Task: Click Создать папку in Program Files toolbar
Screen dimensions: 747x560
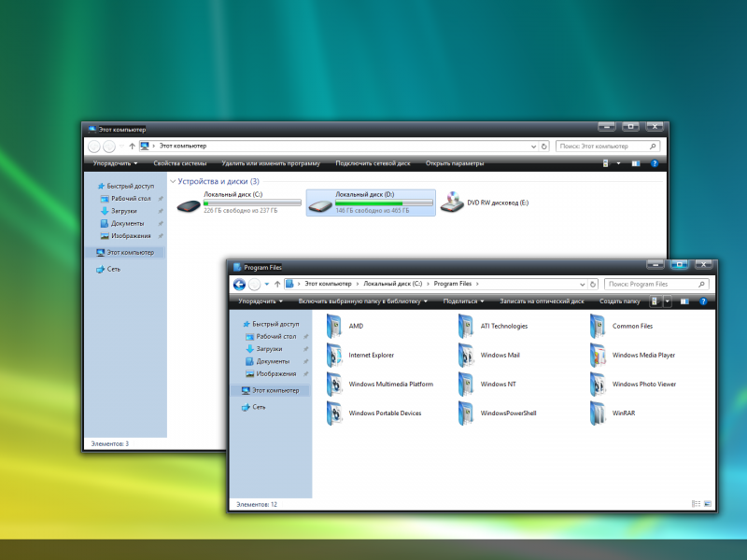Action: point(620,301)
